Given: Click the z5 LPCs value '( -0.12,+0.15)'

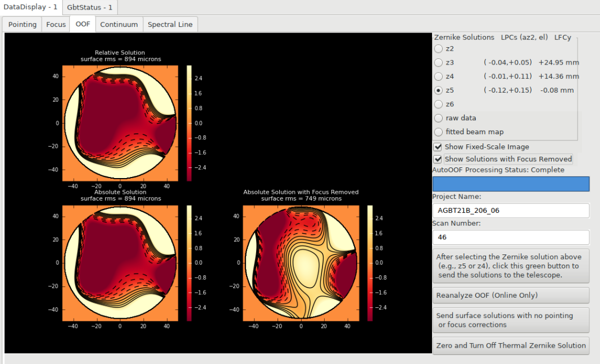Looking at the screenshot, I should click(508, 90).
